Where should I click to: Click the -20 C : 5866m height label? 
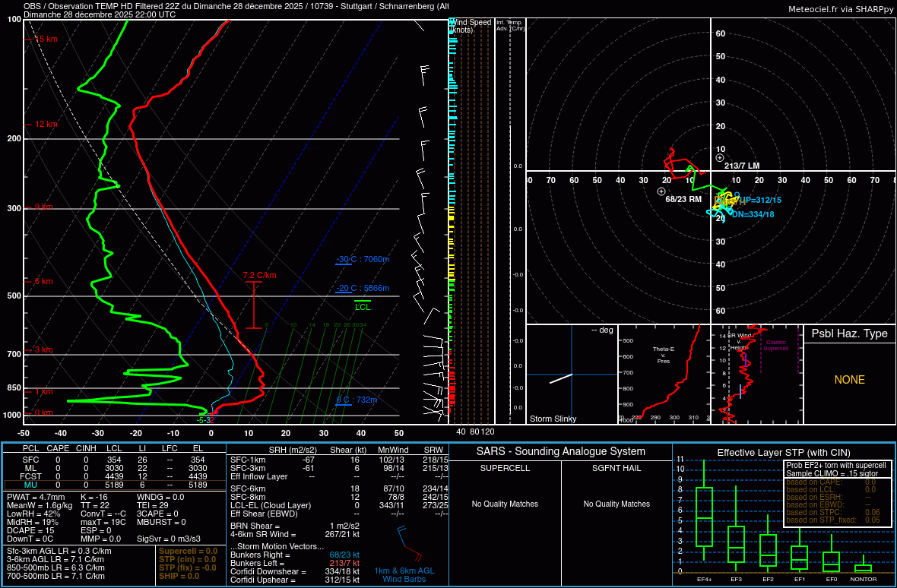(363, 289)
